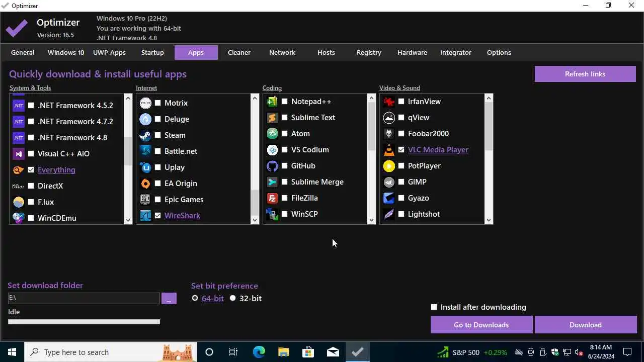644x362 pixels.
Task: Browse for download folder with ... button
Action: pos(169,298)
